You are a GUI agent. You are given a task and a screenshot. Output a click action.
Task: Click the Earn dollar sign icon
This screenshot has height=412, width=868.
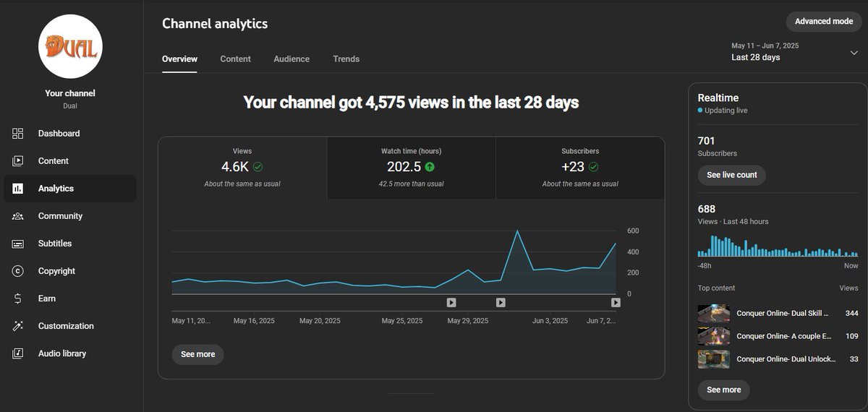[18, 299]
